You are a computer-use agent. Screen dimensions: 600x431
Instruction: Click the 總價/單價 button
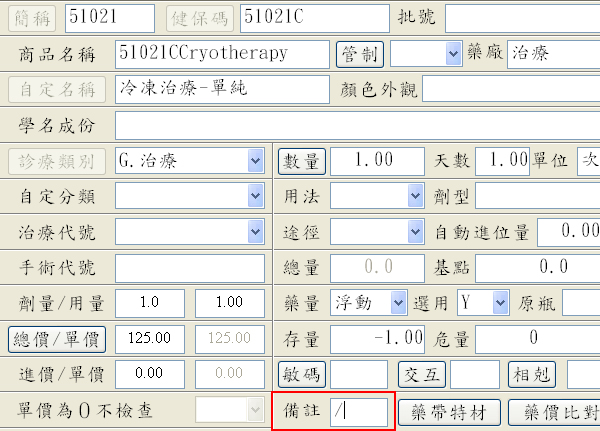[57, 339]
